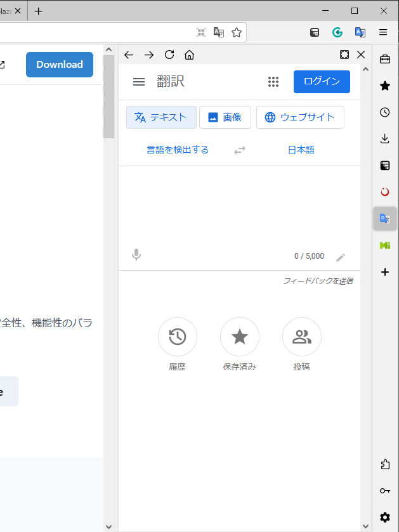
Task: Open 保存済み saved translations
Action: 240,337
